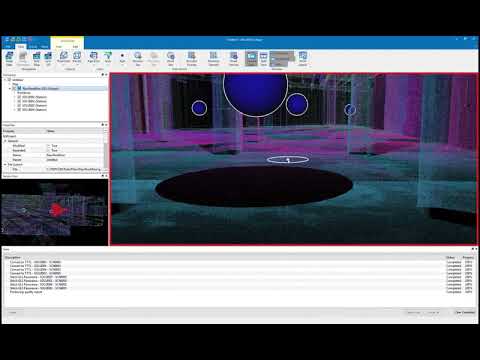This screenshot has height=360, width=480.
Task: Collapse the General section in Properties
Action: click(5, 141)
